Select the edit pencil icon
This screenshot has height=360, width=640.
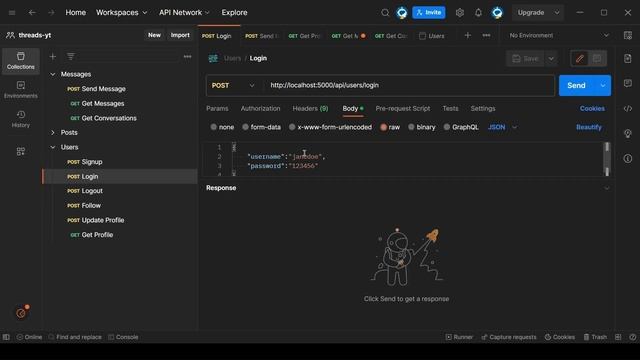580,58
